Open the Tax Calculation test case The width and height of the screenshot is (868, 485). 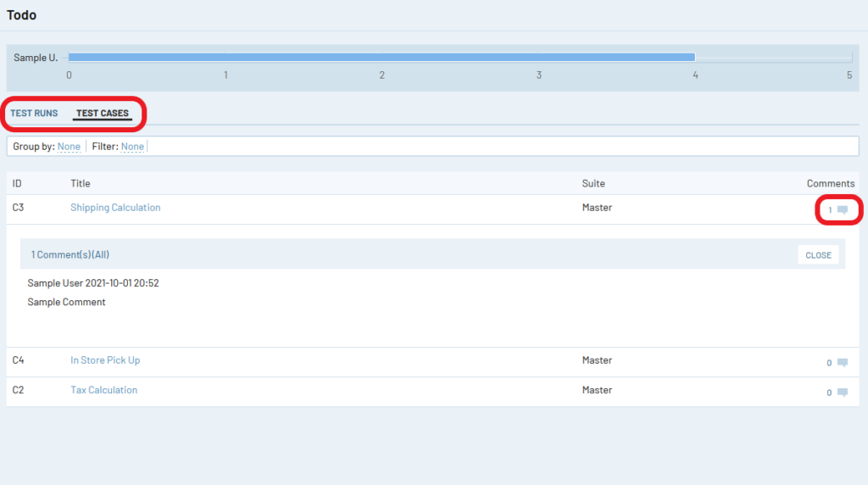tap(103, 390)
